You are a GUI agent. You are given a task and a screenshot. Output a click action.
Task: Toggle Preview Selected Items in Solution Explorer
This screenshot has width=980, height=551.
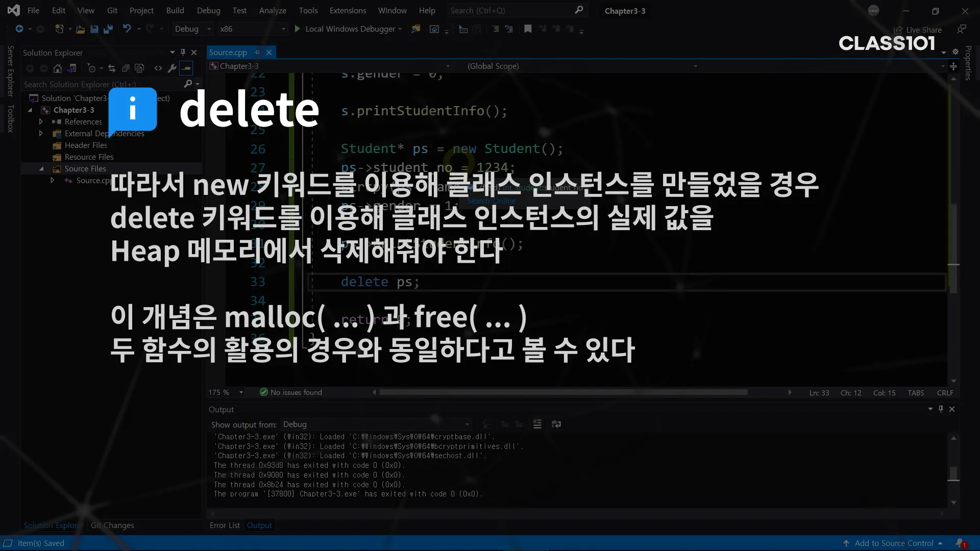(186, 68)
